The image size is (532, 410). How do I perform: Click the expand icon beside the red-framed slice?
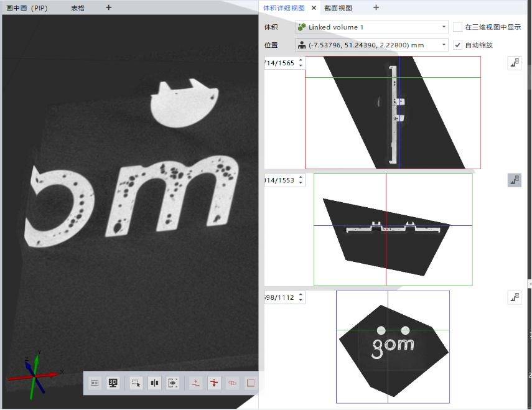click(515, 63)
